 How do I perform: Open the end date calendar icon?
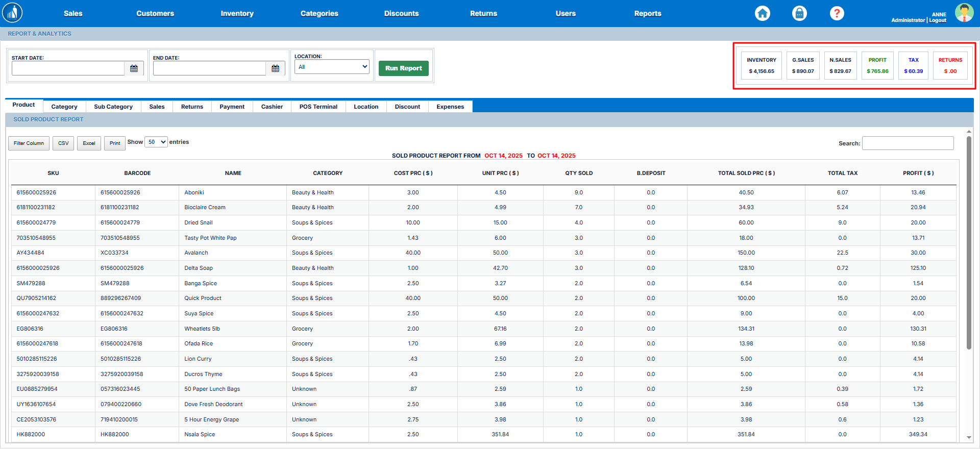275,68
